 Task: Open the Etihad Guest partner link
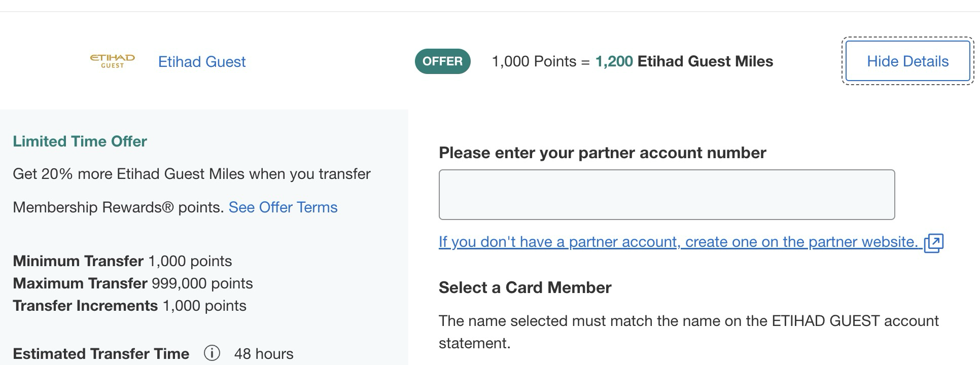[x=202, y=62]
